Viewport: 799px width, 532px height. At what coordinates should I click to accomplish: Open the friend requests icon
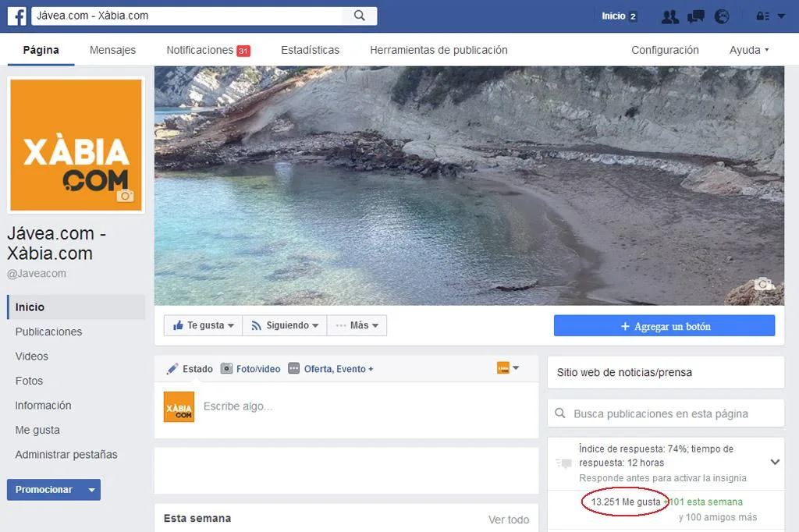click(670, 17)
